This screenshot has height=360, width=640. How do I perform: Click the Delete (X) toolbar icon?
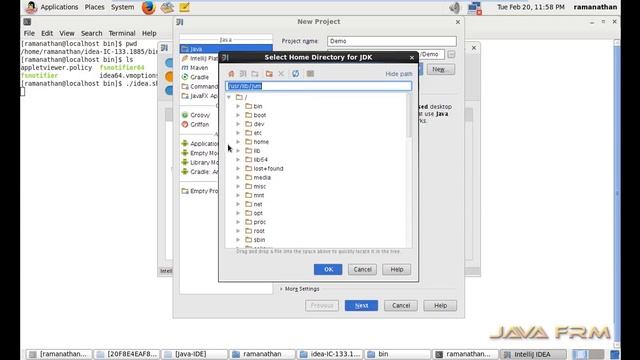(281, 74)
